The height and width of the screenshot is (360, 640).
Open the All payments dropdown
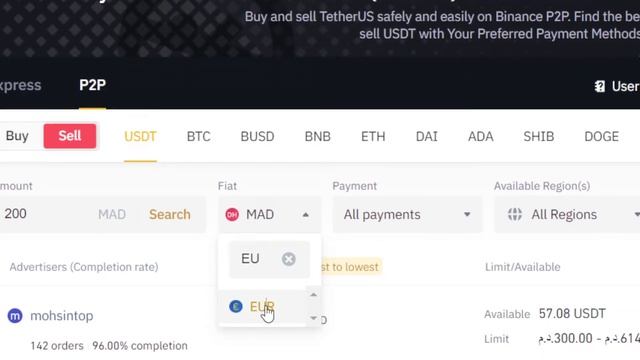click(407, 215)
